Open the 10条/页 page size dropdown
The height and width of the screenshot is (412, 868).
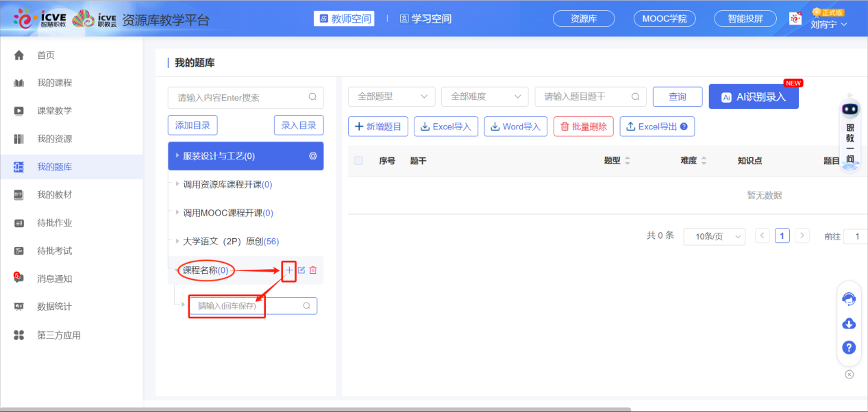(x=714, y=235)
